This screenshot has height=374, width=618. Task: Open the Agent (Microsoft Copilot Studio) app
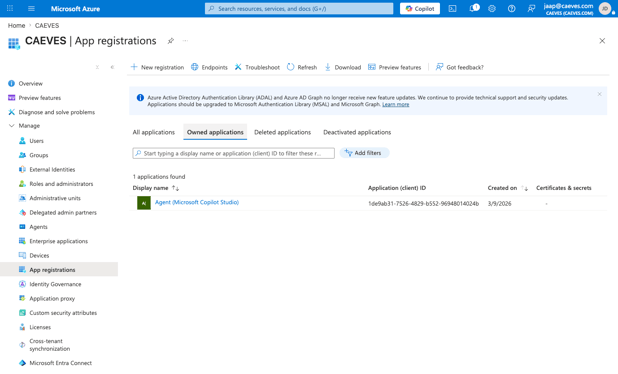tap(197, 202)
